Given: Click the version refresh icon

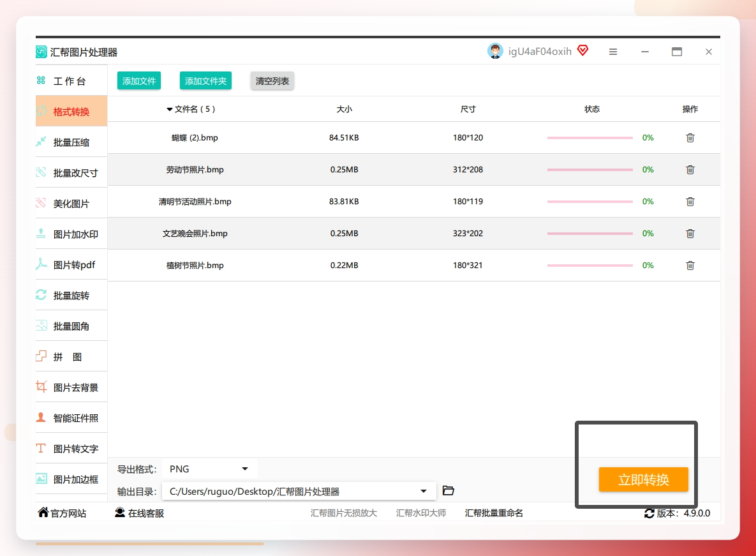Looking at the screenshot, I should click(649, 514).
